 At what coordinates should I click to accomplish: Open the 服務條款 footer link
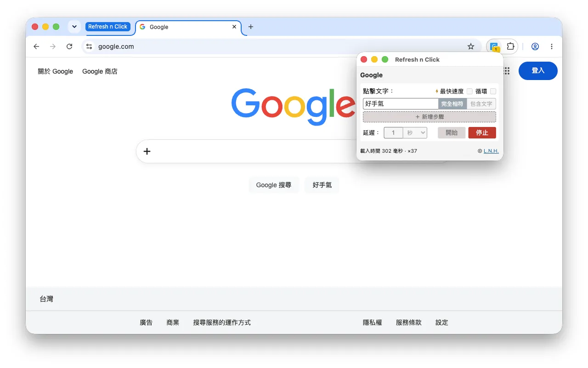pyautogui.click(x=408, y=322)
